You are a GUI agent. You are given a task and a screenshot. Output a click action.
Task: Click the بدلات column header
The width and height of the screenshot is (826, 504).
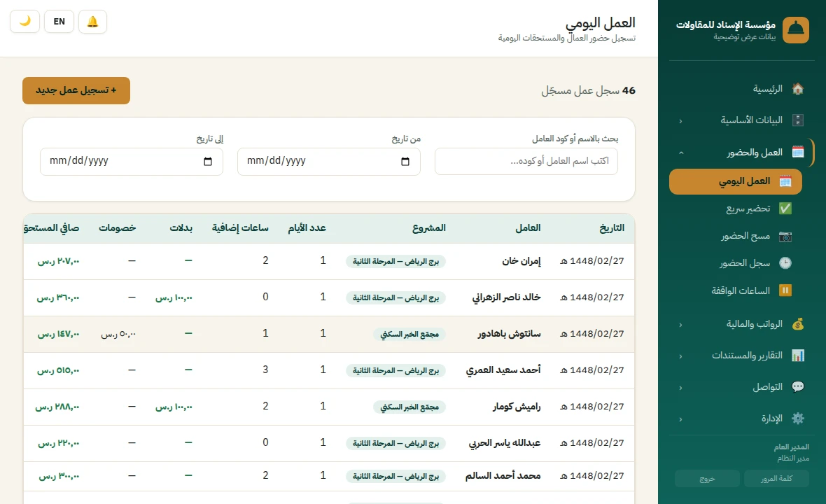181,228
